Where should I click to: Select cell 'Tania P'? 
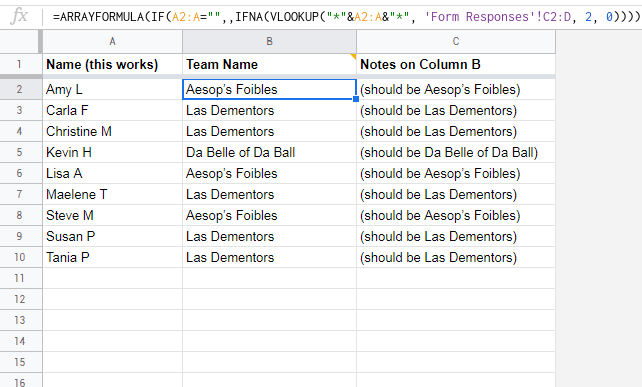click(112, 257)
